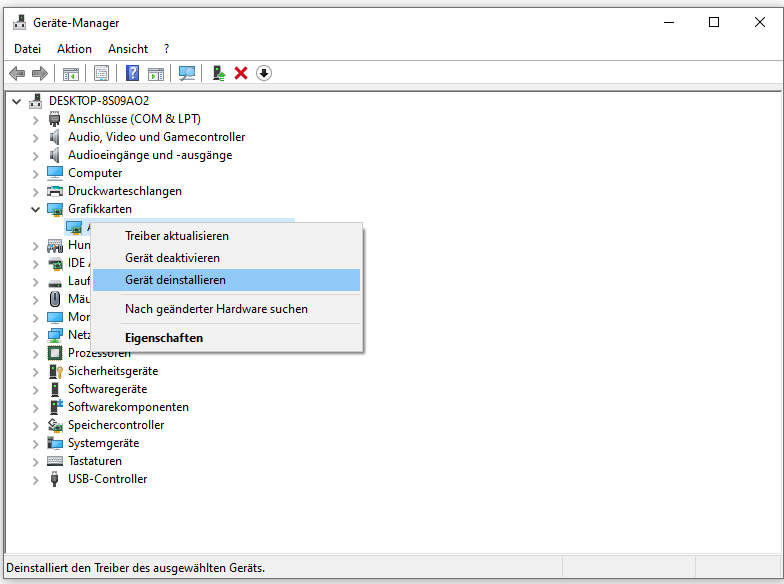Click the Grafikkarten display adapter icon
This screenshot has width=784, height=584.
pyautogui.click(x=54, y=209)
